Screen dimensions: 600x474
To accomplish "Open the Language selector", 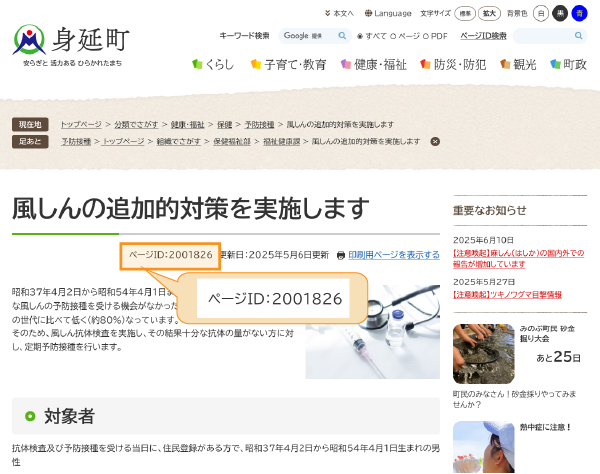I will 388,13.
